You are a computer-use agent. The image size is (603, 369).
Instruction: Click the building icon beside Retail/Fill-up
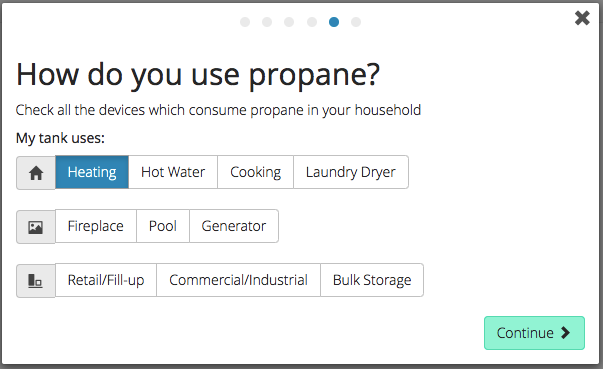pos(35,281)
